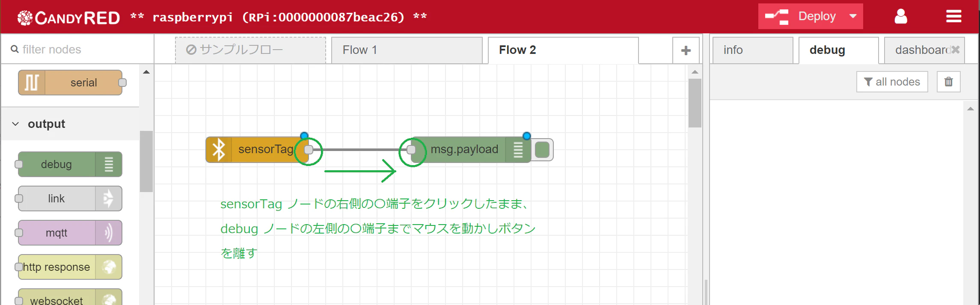
Task: Click the serial node in palette
Action: click(x=70, y=83)
